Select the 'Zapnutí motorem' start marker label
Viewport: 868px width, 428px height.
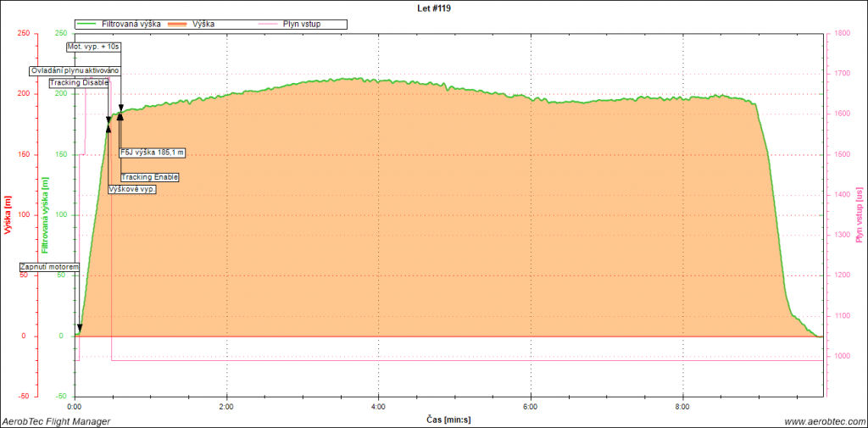point(50,267)
